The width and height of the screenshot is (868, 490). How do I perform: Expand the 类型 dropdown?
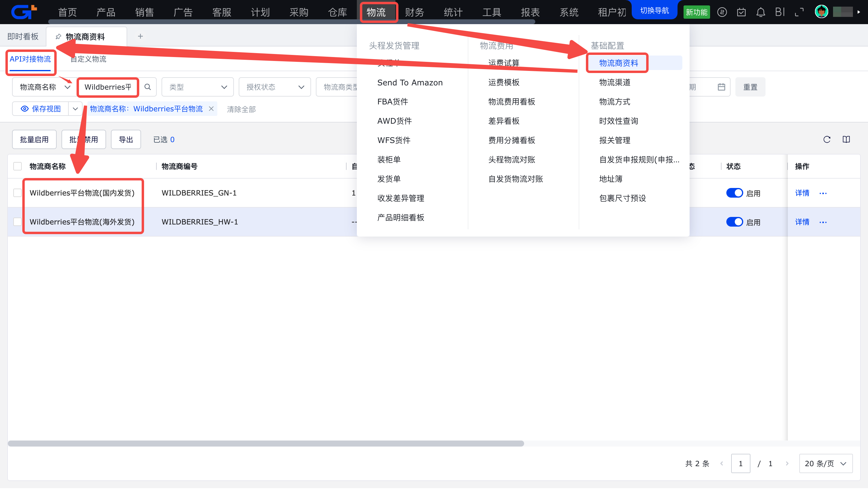click(x=197, y=87)
